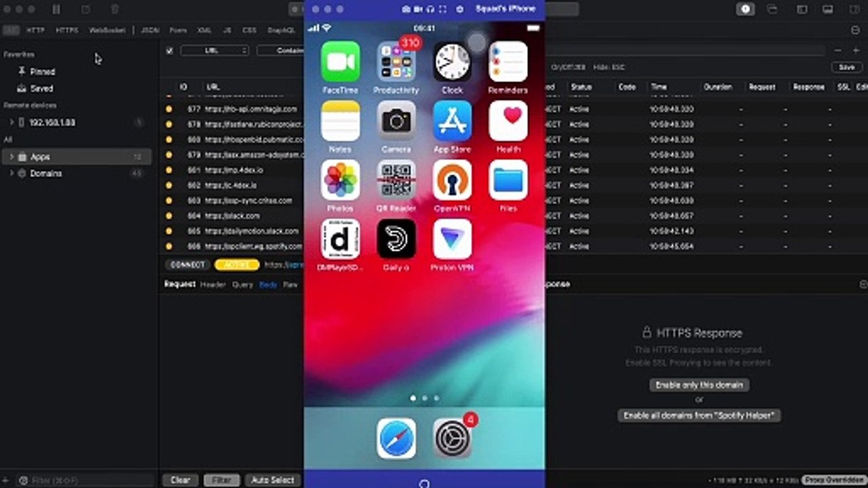Click the headphones audio icon in mirror toolbar
Image resolution: width=868 pixels, height=488 pixels.
pyautogui.click(x=430, y=9)
